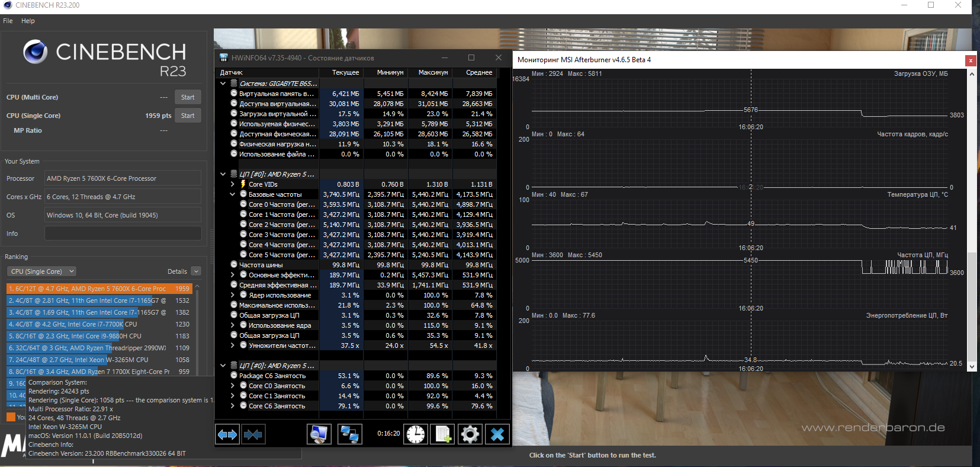Close the MSI Afterburner monitoring window

[971, 60]
